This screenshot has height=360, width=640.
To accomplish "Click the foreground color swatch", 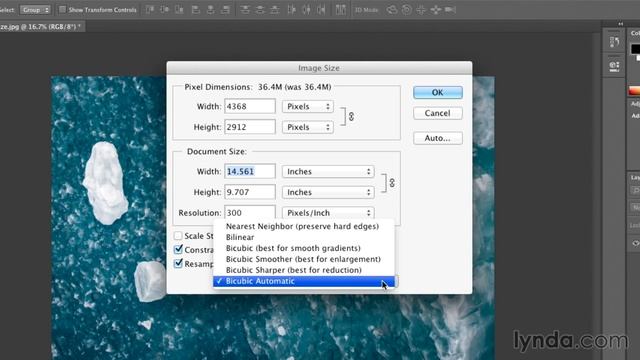I will (636, 49).
